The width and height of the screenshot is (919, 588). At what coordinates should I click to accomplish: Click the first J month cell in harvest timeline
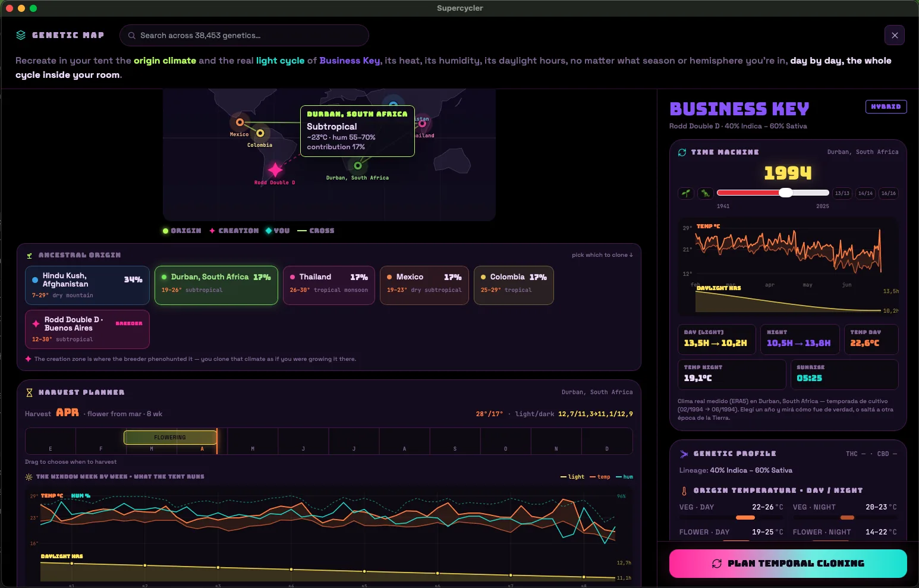coord(303,441)
